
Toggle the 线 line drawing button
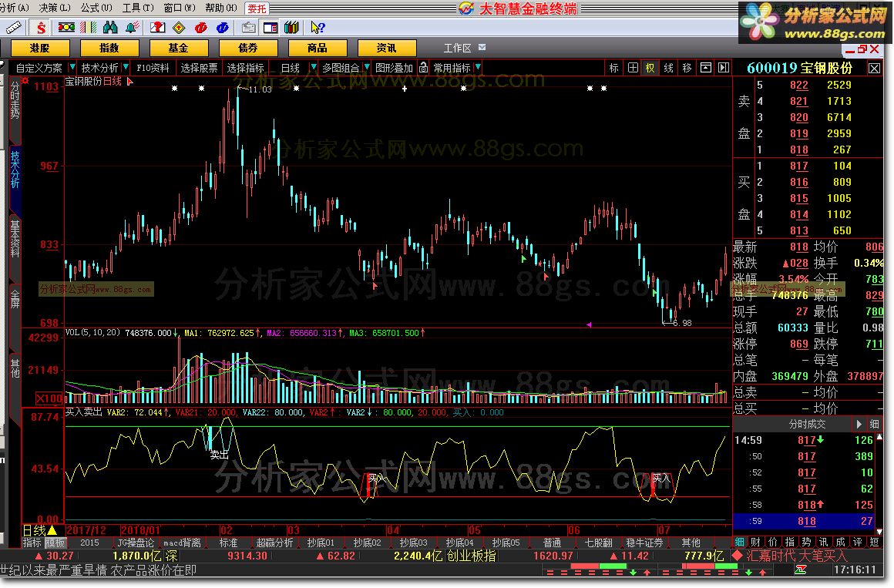pos(669,68)
